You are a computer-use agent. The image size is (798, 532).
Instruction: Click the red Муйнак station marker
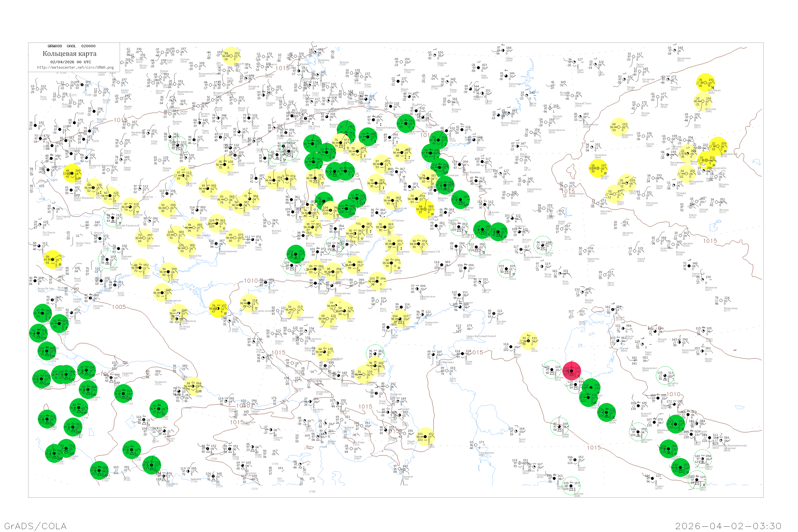[x=572, y=371]
